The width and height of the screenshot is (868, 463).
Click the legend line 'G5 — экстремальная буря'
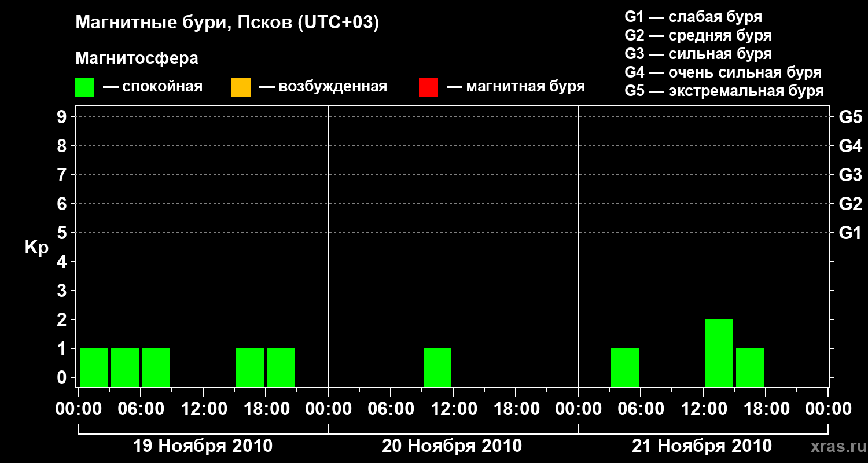click(724, 91)
